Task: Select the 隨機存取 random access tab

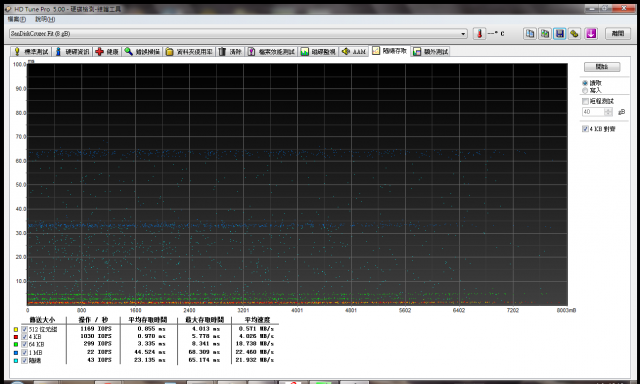Action: point(390,51)
